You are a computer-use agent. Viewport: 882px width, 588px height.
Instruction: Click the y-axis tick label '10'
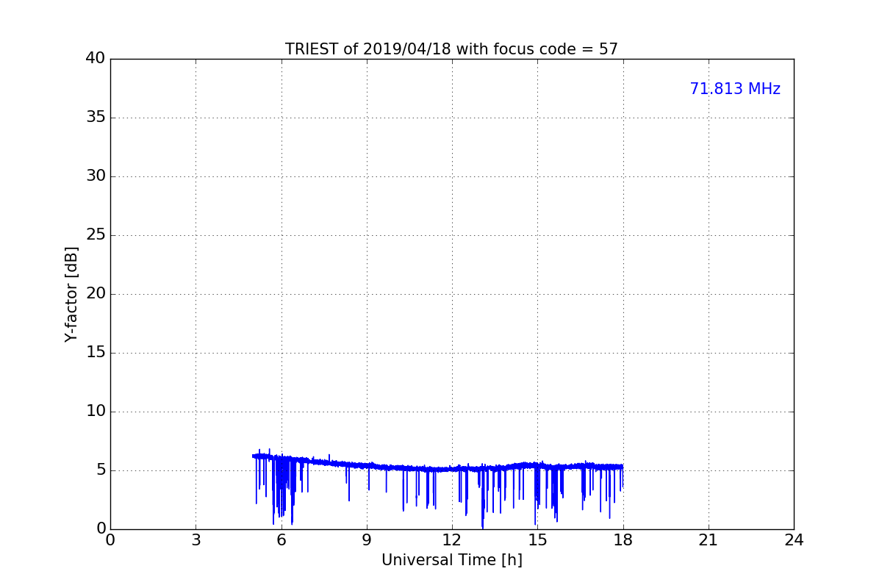(x=96, y=412)
